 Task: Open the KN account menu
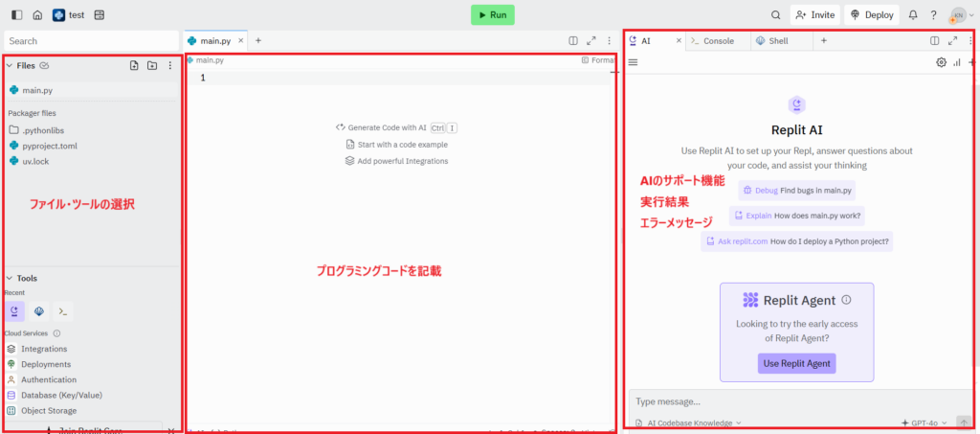(961, 15)
